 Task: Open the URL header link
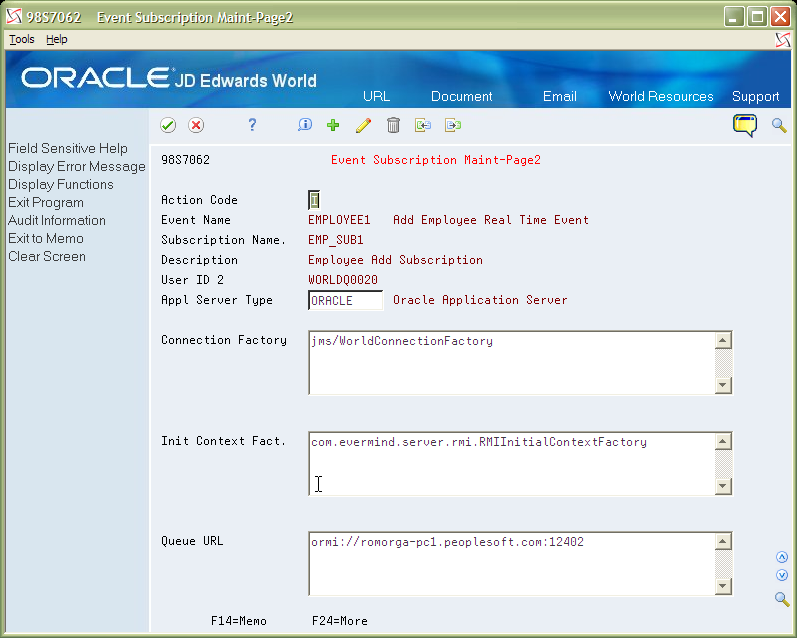pos(377,96)
